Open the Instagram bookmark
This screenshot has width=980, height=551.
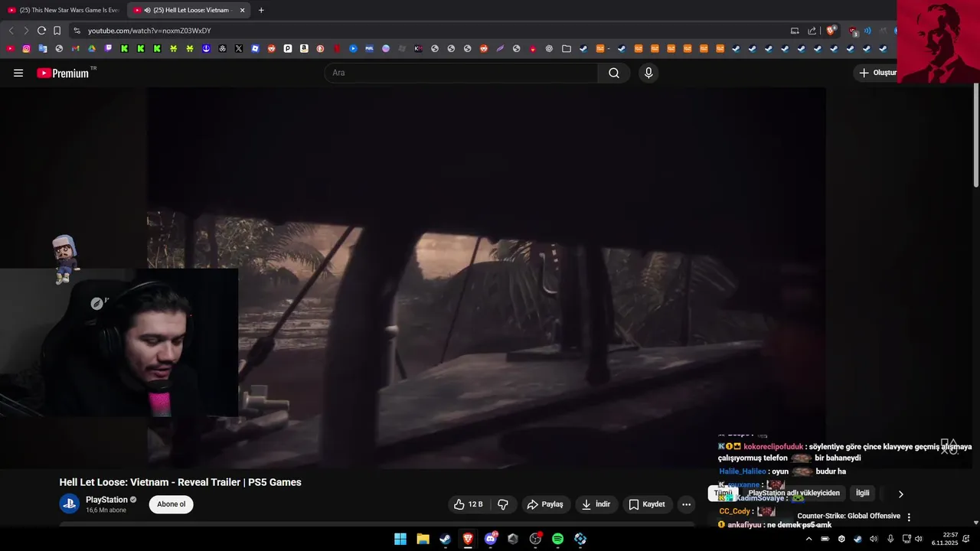pyautogui.click(x=26, y=48)
